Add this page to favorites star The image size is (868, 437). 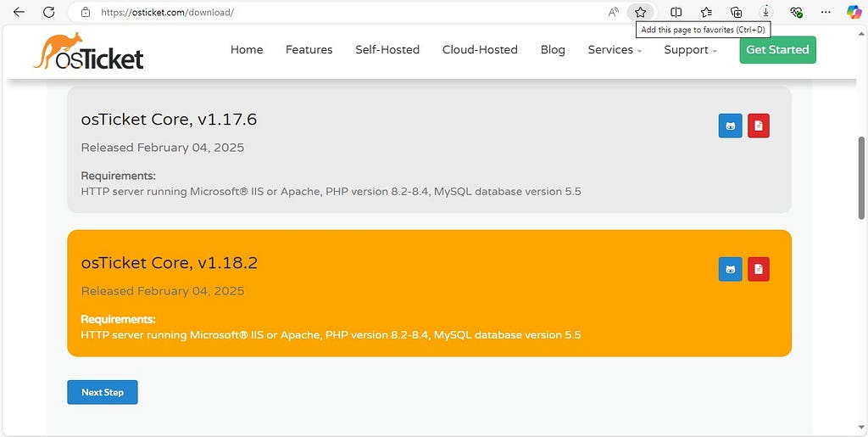[x=641, y=12]
